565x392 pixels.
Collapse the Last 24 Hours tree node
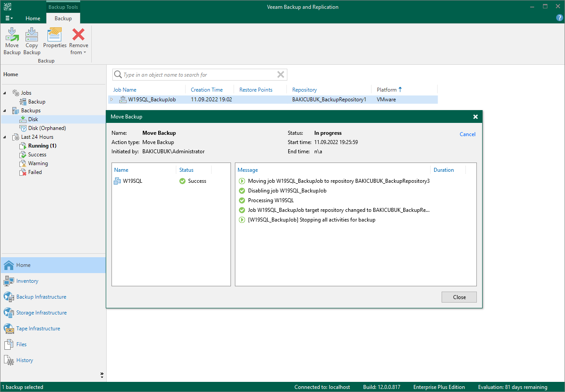pos(5,137)
